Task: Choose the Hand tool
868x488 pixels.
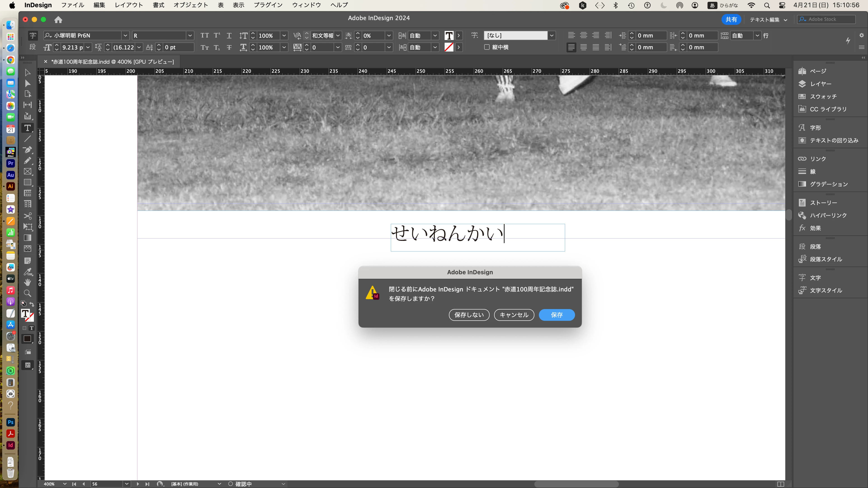Action: [27, 282]
